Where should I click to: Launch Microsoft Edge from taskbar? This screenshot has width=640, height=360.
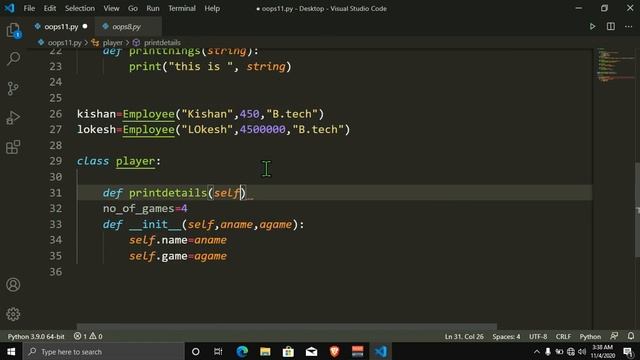pyautogui.click(x=242, y=351)
